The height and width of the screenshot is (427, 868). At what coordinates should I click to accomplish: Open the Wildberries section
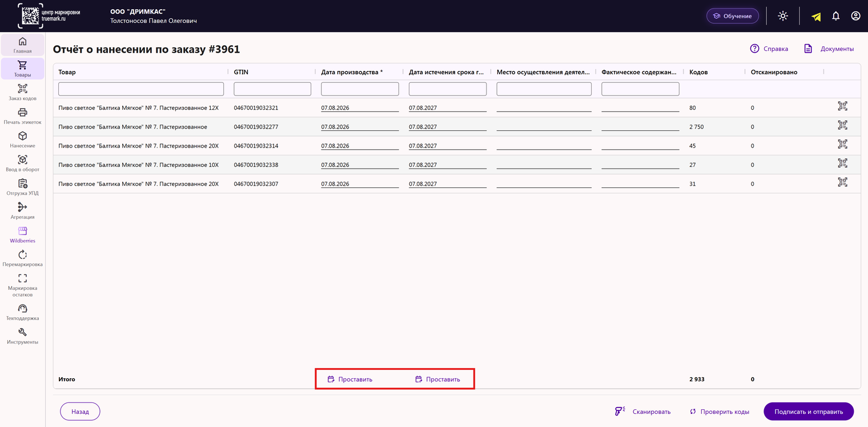tap(22, 235)
